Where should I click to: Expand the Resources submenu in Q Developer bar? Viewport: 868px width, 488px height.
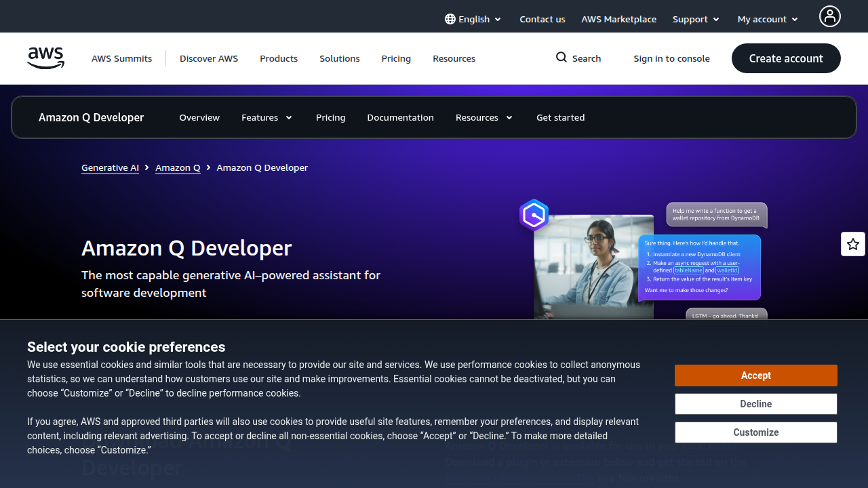click(x=484, y=117)
